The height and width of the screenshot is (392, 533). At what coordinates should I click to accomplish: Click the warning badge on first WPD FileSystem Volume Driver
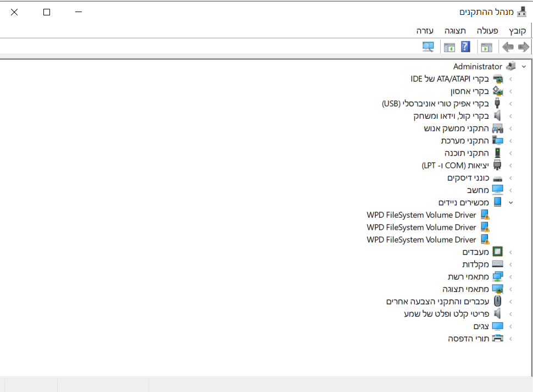(x=488, y=217)
